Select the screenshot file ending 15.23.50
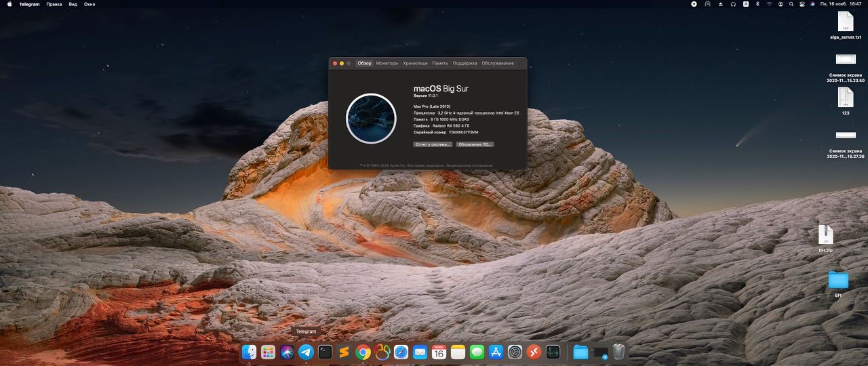 click(x=845, y=67)
